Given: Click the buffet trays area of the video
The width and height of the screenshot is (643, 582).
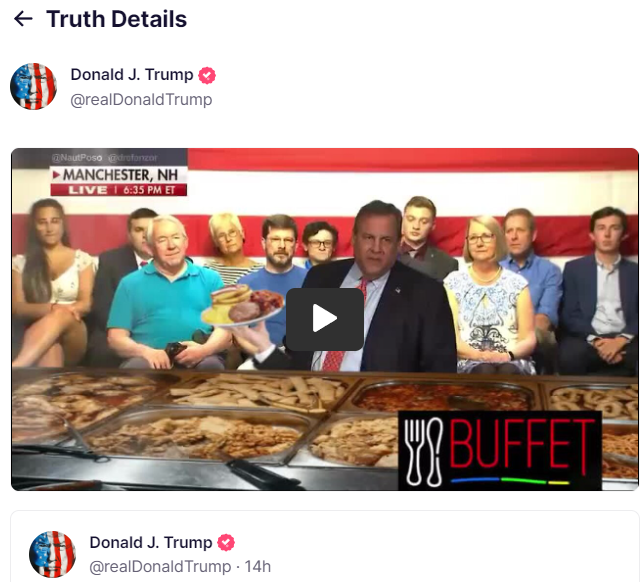Looking at the screenshot, I should [x=205, y=427].
